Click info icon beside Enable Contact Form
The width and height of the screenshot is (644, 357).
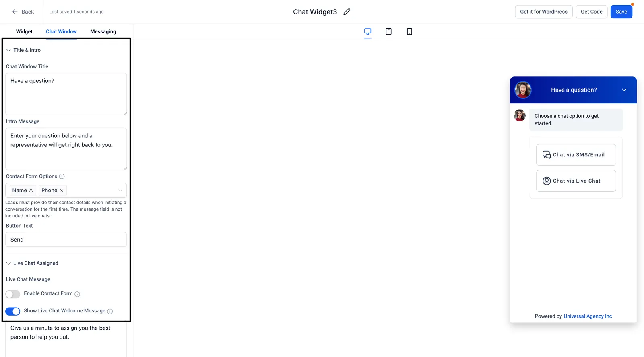pyautogui.click(x=77, y=294)
